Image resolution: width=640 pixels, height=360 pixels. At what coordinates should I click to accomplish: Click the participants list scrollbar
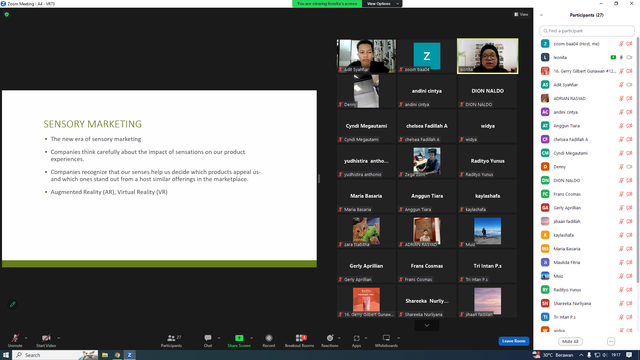[638, 159]
